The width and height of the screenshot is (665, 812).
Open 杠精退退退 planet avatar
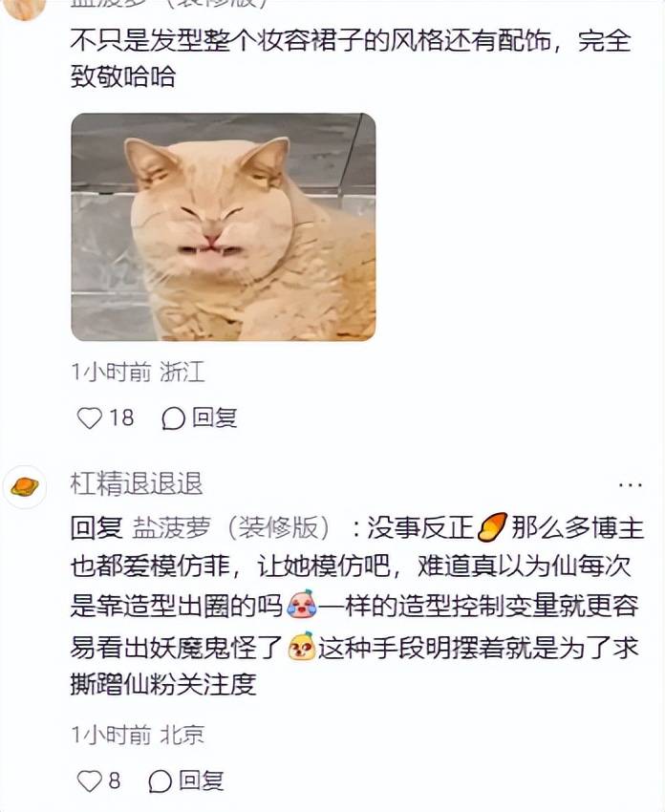pos(25,487)
